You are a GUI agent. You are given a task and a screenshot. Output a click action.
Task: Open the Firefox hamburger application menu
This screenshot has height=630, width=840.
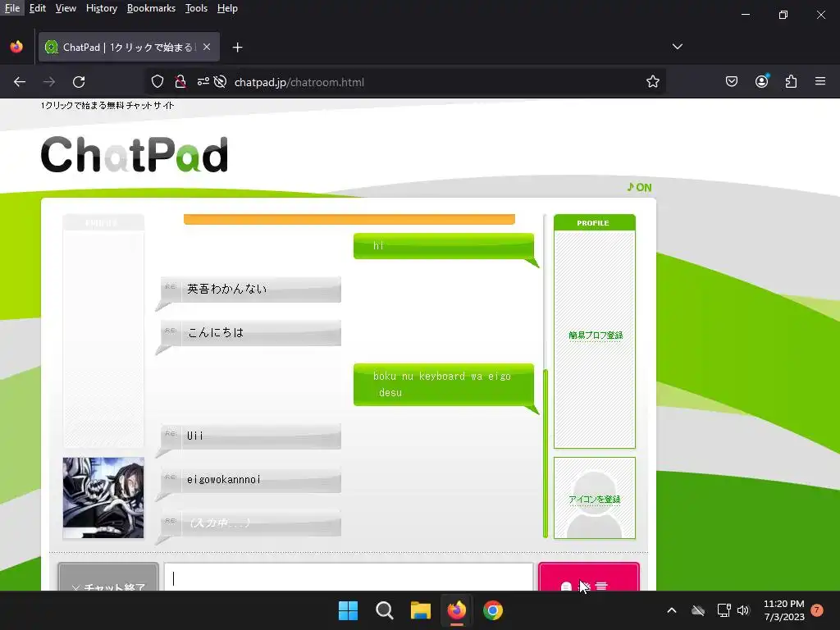pyautogui.click(x=820, y=81)
